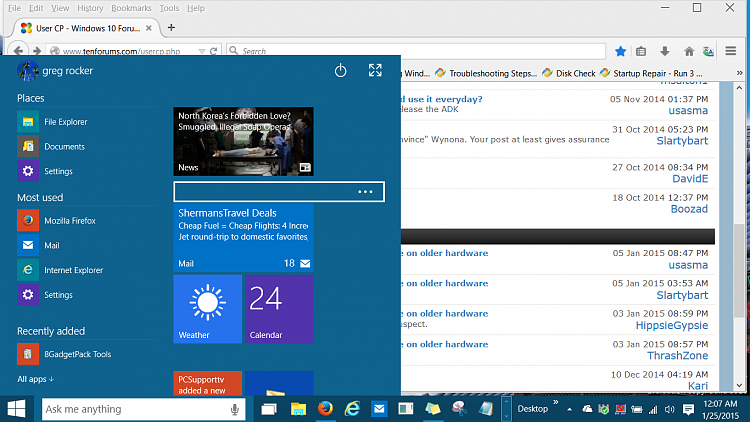Reload the page in Firefox
Image resolution: width=750 pixels, height=422 pixels.
coord(213,51)
